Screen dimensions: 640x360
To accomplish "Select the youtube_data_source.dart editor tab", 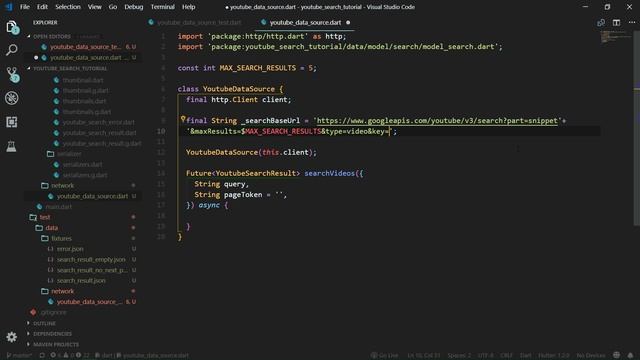I will (304, 23).
